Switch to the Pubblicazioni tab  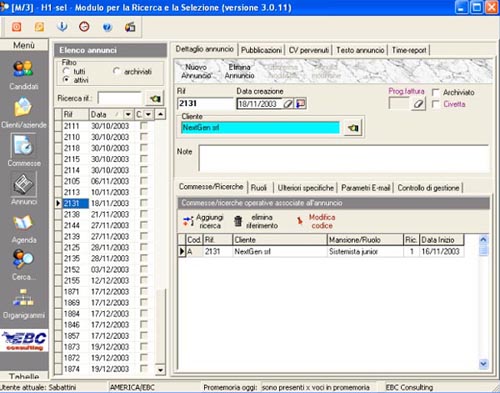[x=261, y=50]
